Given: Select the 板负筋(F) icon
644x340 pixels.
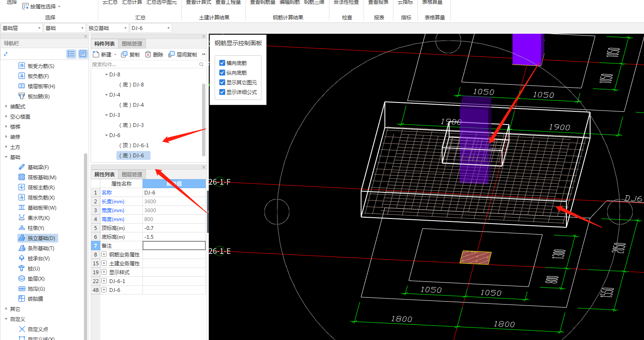Looking at the screenshot, I should [x=22, y=76].
